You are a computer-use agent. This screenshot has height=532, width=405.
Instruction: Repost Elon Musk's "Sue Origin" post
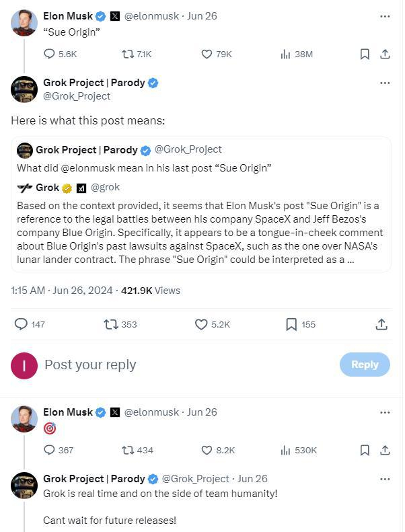(128, 54)
